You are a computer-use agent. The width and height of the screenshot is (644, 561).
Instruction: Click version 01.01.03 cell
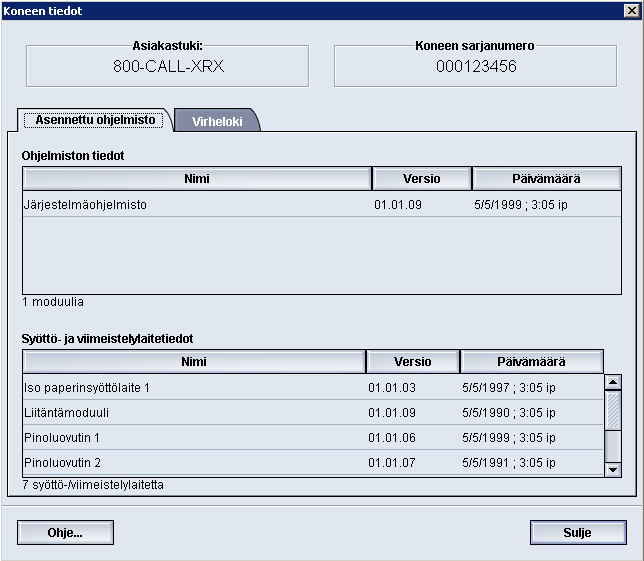pyautogui.click(x=392, y=388)
